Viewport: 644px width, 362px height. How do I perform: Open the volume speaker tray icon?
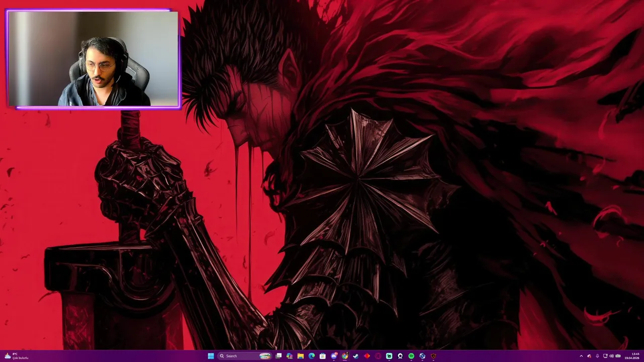coord(611,356)
